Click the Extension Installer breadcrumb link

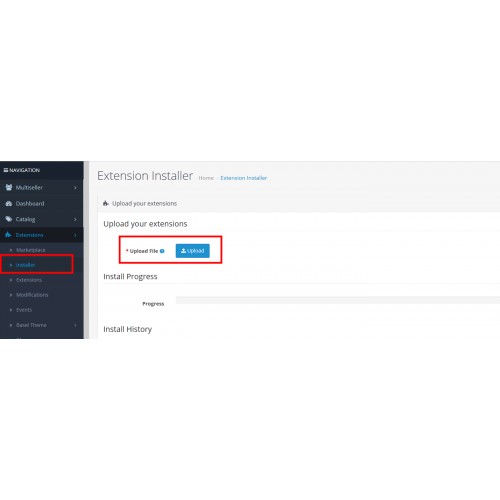pyautogui.click(x=244, y=178)
